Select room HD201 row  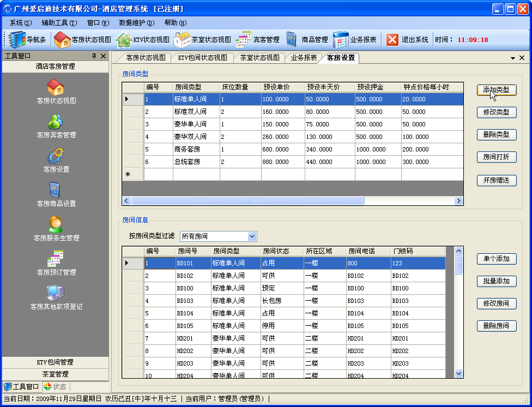point(285,338)
